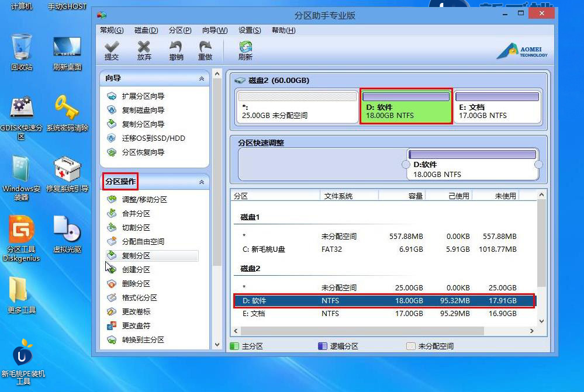The width and height of the screenshot is (584, 392).
Task: Start the 复制分区向导 icon
Action: [112, 124]
